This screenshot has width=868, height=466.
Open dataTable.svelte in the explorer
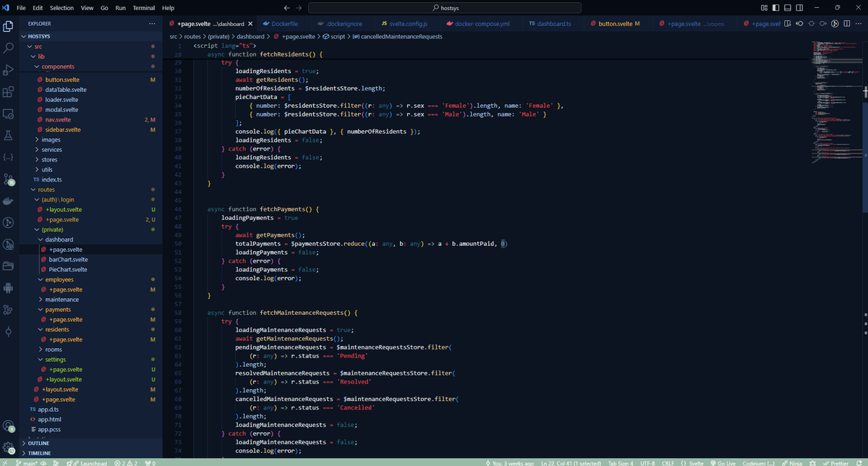point(65,90)
